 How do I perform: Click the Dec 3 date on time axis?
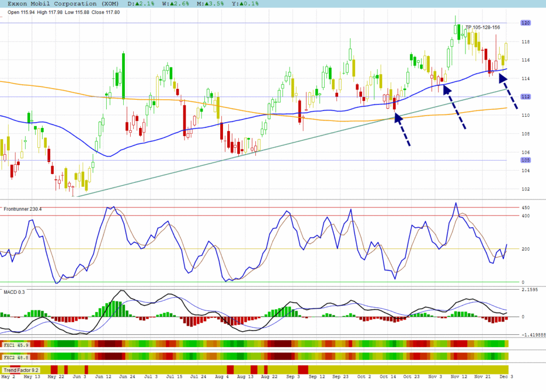505,377
